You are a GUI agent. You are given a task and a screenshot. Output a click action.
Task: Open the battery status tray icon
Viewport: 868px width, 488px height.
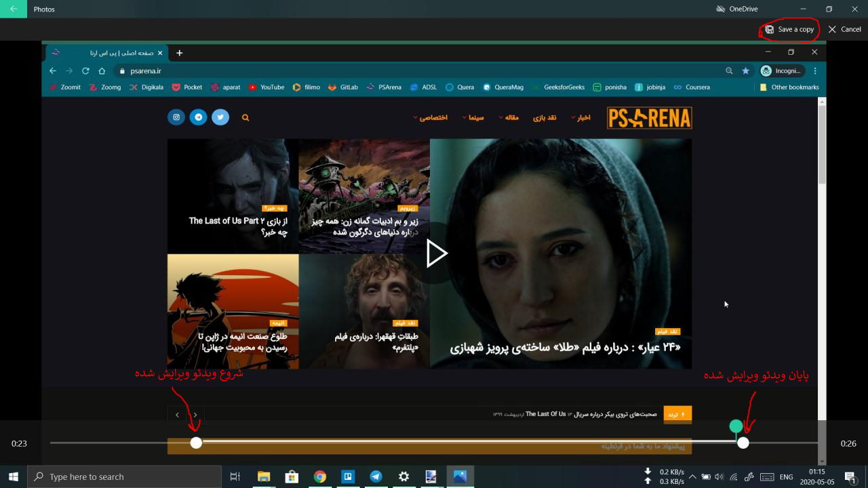click(x=706, y=476)
